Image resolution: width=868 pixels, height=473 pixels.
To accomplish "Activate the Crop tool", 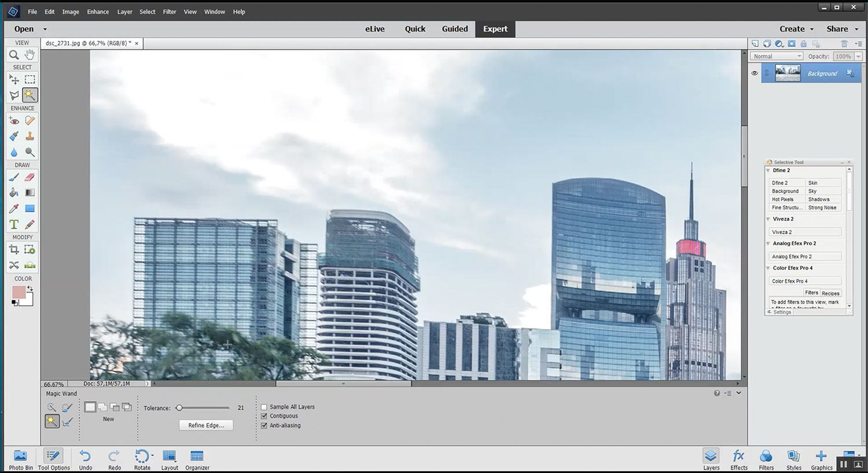I will coord(14,250).
